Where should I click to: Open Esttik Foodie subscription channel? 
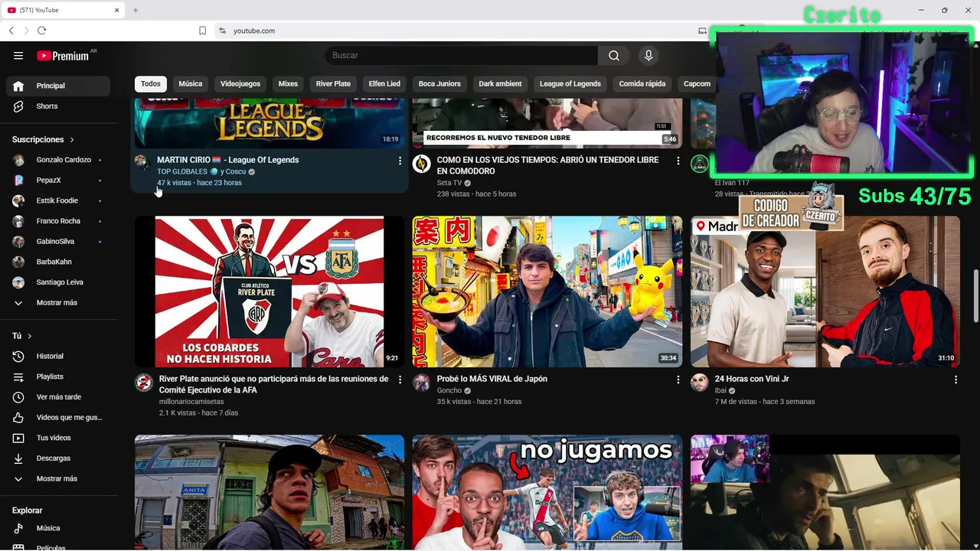[58, 201]
